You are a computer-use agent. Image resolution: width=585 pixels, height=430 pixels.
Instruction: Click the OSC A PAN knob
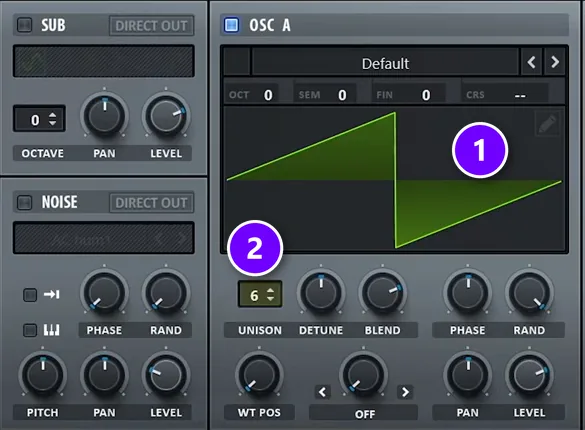[x=468, y=375]
